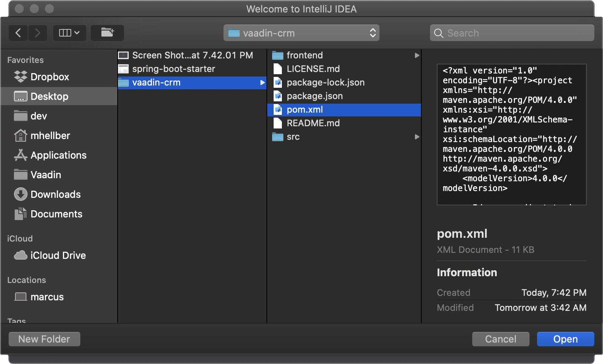Select the marcus location in sidebar
Viewport: 603px width, 364px height.
tap(47, 297)
